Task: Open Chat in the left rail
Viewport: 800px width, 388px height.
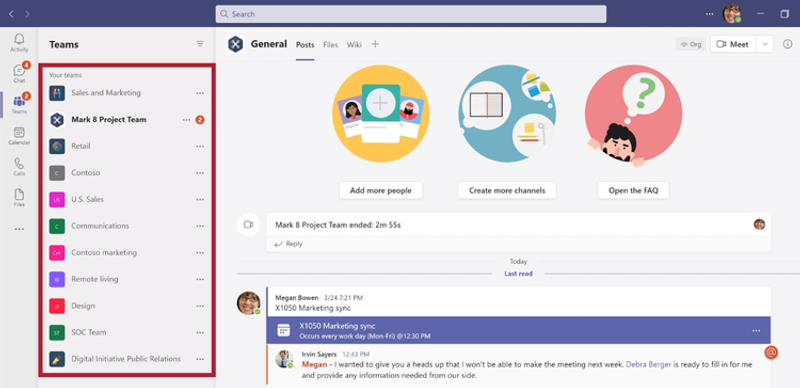Action: 19,74
